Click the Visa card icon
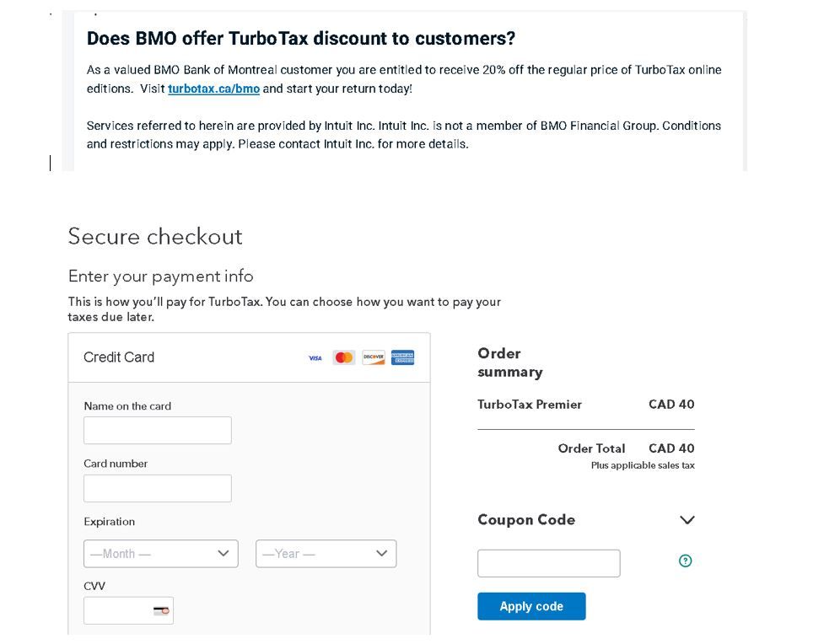This screenshot has width=824, height=644. 315,357
